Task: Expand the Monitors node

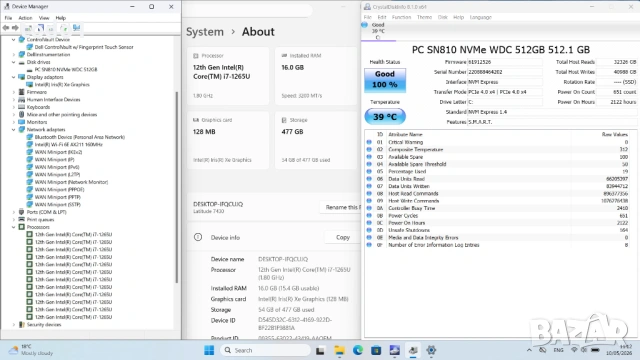Action: click(x=13, y=122)
